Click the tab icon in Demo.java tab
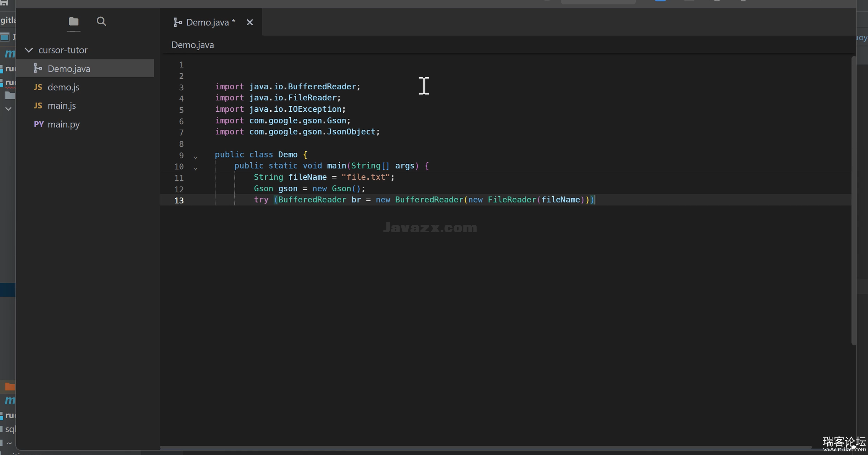This screenshot has height=455, width=868. tap(178, 22)
